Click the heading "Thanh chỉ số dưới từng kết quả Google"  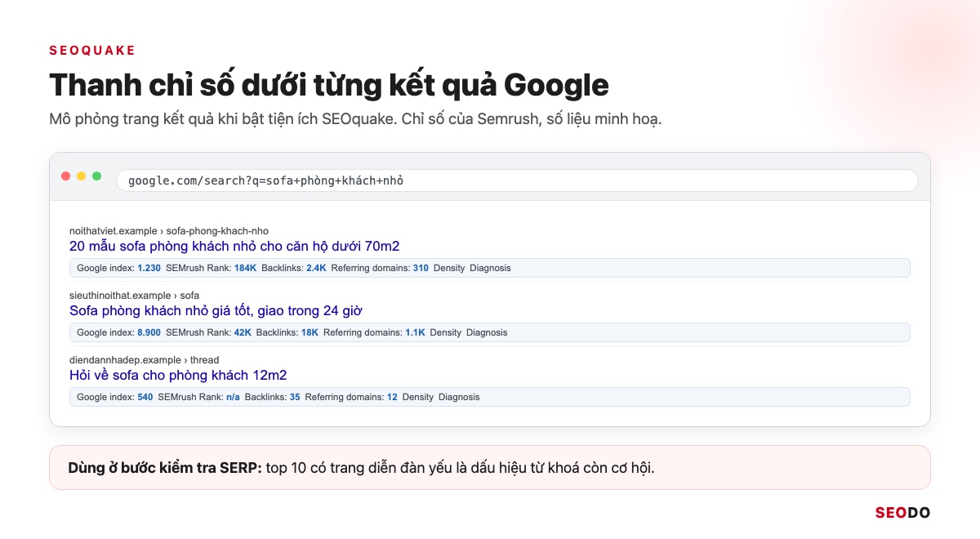pyautogui.click(x=329, y=86)
